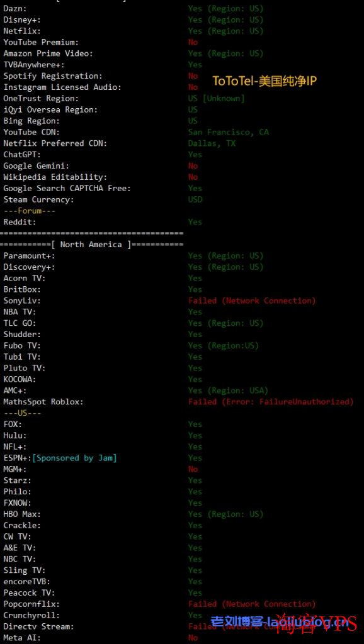Click the laoliublog.cn watermark link

click(279, 622)
